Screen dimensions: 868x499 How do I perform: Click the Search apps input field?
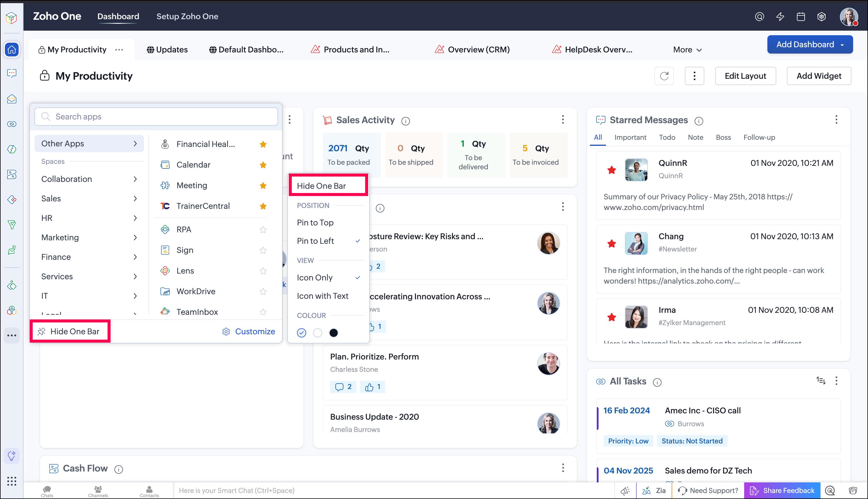click(156, 117)
